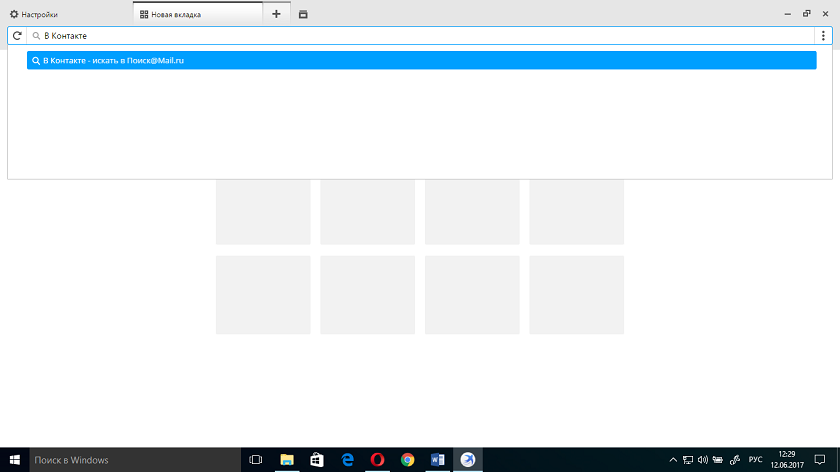Click the Amigo browser taskbar icon
The image size is (840, 472).
tap(468, 460)
